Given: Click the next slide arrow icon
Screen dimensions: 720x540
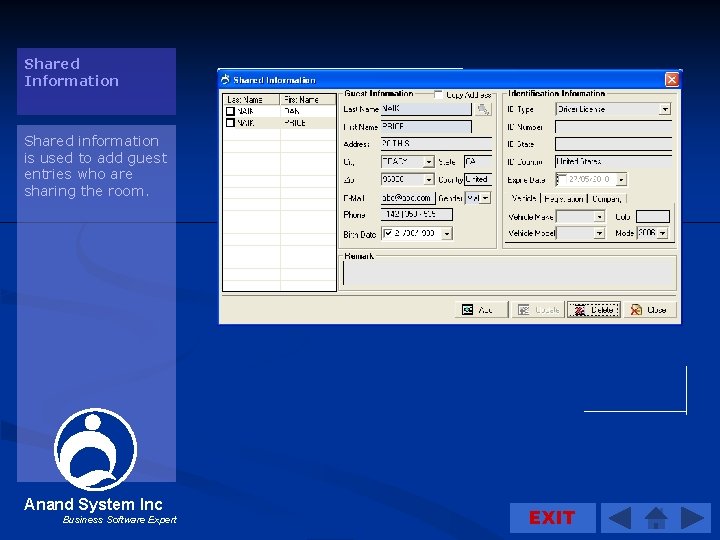Looking at the screenshot, I should [x=693, y=518].
